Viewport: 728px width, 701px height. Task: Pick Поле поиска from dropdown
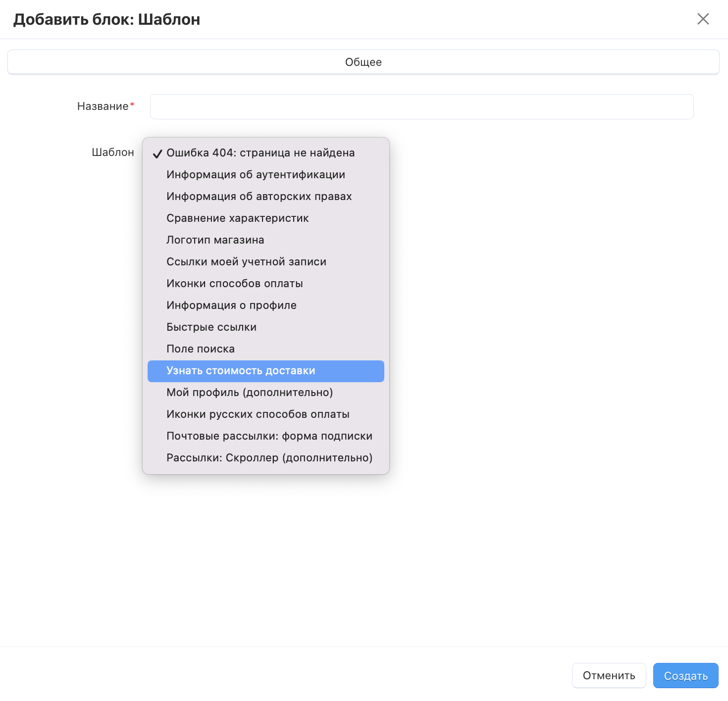(201, 349)
